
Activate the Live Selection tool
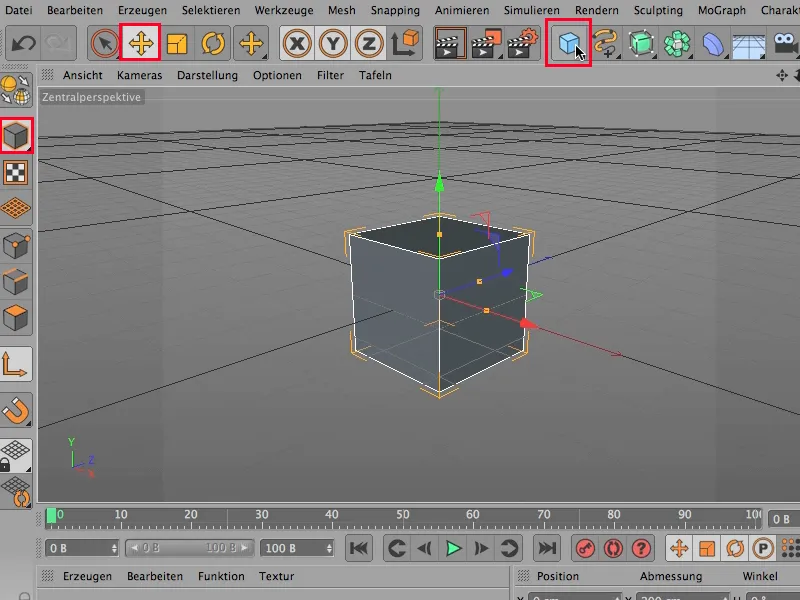(x=103, y=44)
